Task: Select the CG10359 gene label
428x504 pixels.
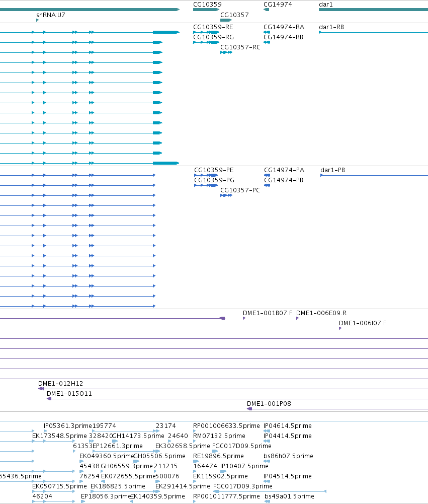Action: click(x=207, y=5)
